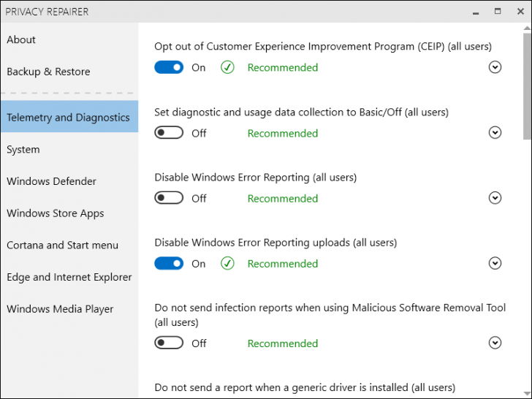The width and height of the screenshot is (532, 399).
Task: Switch to Edge and Internet Explorer section
Action: coord(69,277)
